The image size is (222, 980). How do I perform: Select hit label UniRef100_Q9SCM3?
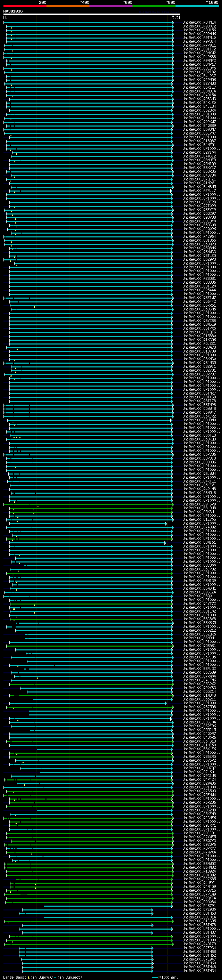click(x=199, y=99)
